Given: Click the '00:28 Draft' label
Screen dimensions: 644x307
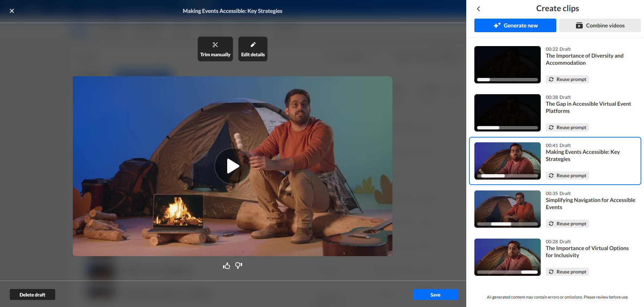Looking at the screenshot, I should [x=558, y=242].
